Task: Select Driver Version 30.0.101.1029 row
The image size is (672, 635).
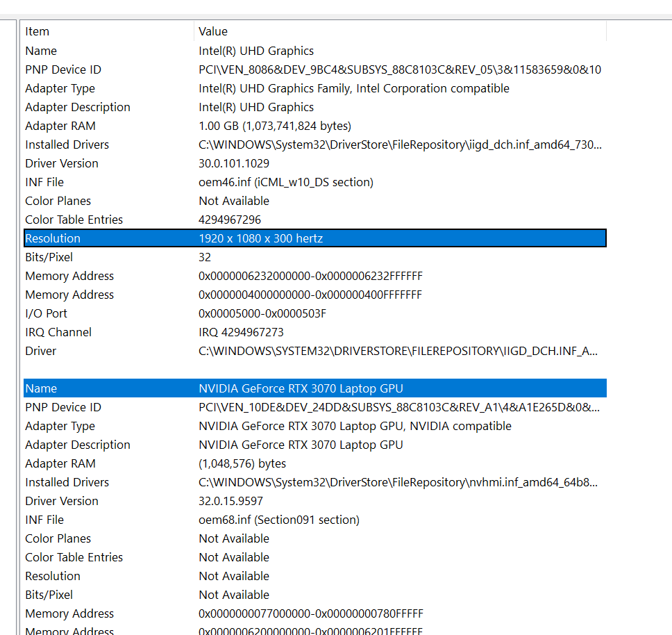Action: (315, 163)
